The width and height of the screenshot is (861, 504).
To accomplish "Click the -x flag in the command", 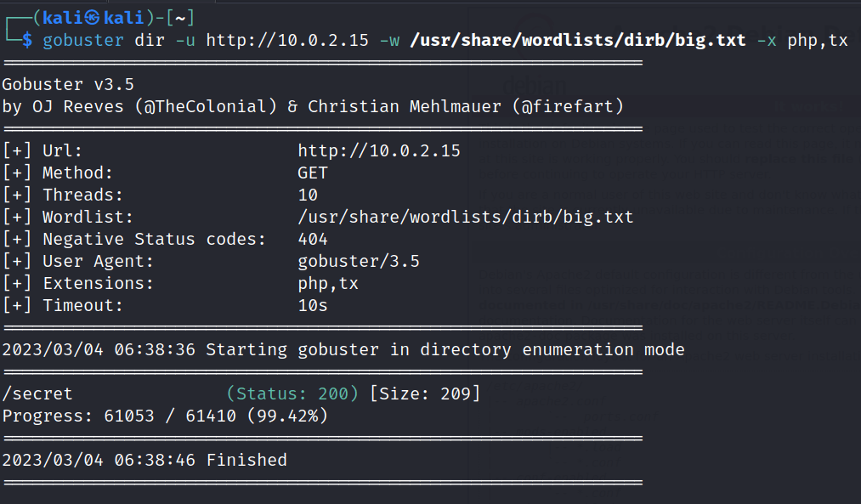I will pos(767,40).
